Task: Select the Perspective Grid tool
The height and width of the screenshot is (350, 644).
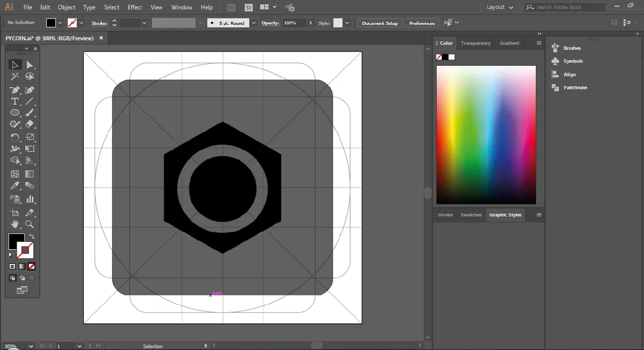Action: tap(30, 161)
